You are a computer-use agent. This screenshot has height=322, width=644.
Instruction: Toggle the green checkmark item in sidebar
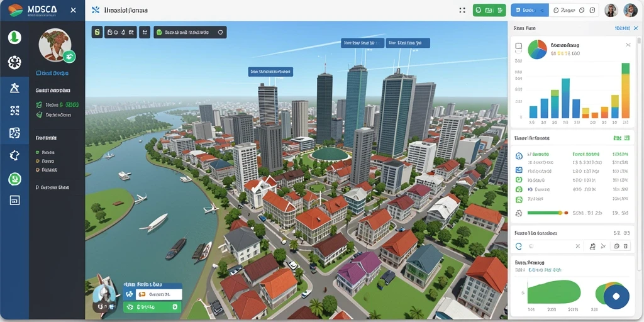40,115
